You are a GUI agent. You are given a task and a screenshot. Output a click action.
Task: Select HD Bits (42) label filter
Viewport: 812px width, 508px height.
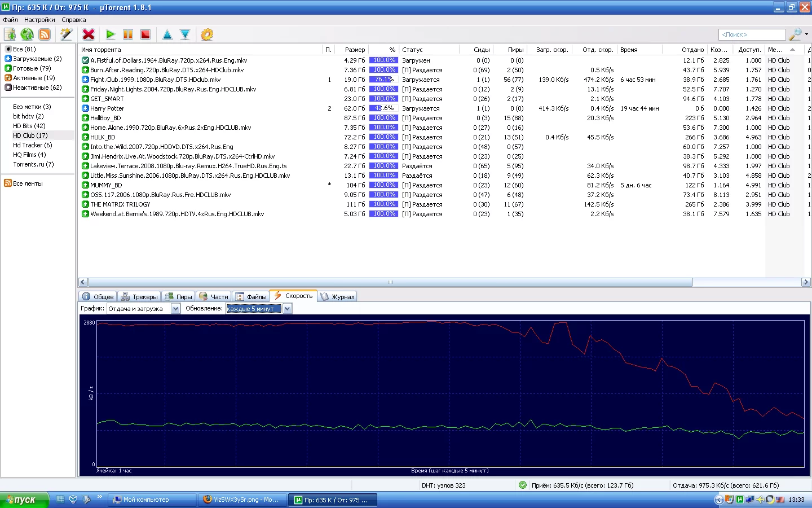tap(29, 126)
